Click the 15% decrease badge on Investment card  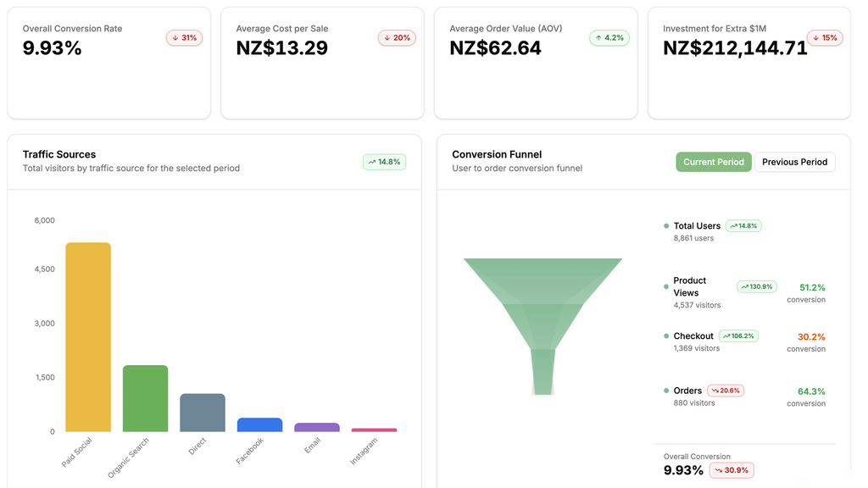825,38
